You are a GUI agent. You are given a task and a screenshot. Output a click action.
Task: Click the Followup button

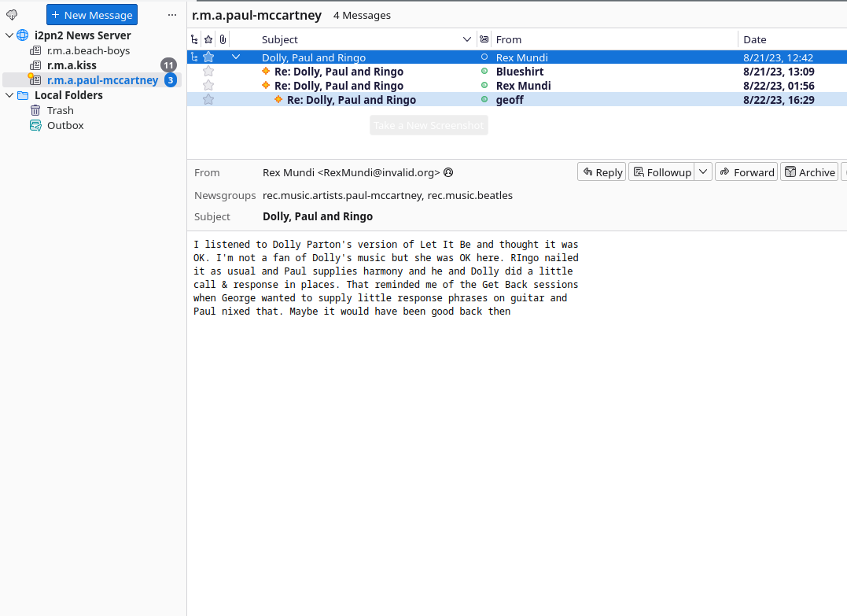[x=662, y=172]
